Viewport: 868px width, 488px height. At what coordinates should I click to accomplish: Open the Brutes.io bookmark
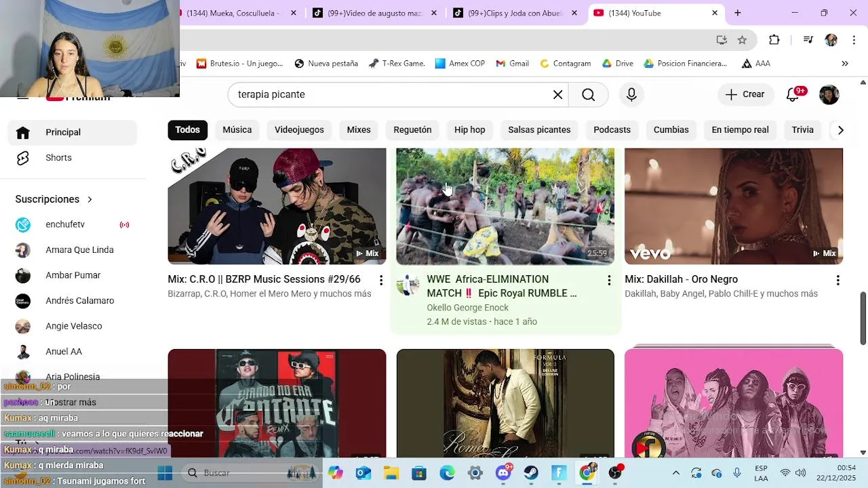[239, 64]
